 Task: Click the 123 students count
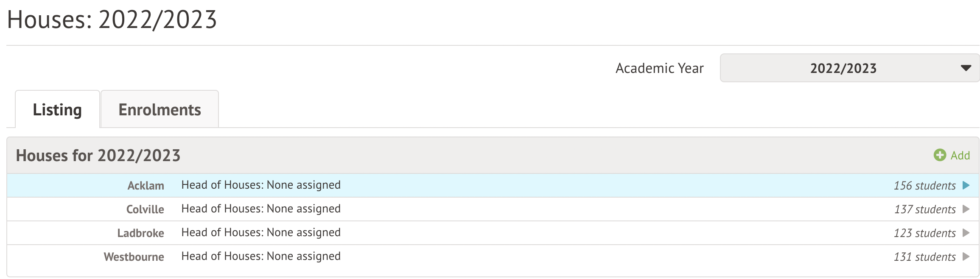click(924, 233)
